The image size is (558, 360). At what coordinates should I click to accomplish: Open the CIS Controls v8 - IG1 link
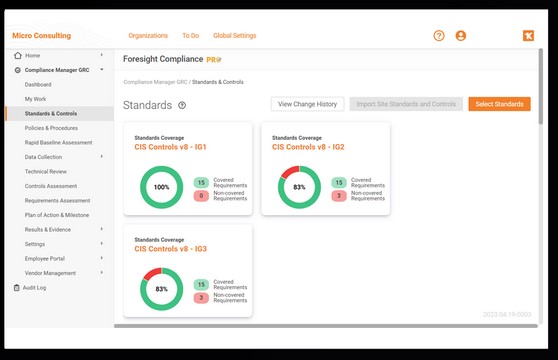coord(170,147)
